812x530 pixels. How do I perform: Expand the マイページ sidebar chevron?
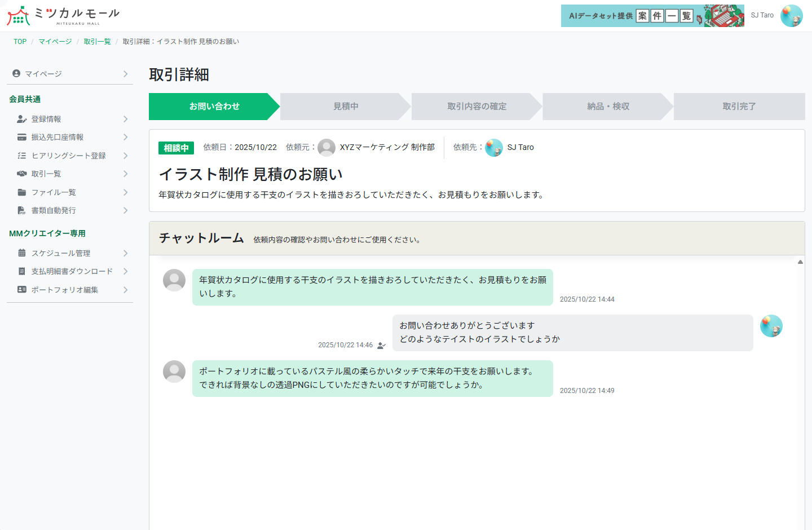point(125,73)
